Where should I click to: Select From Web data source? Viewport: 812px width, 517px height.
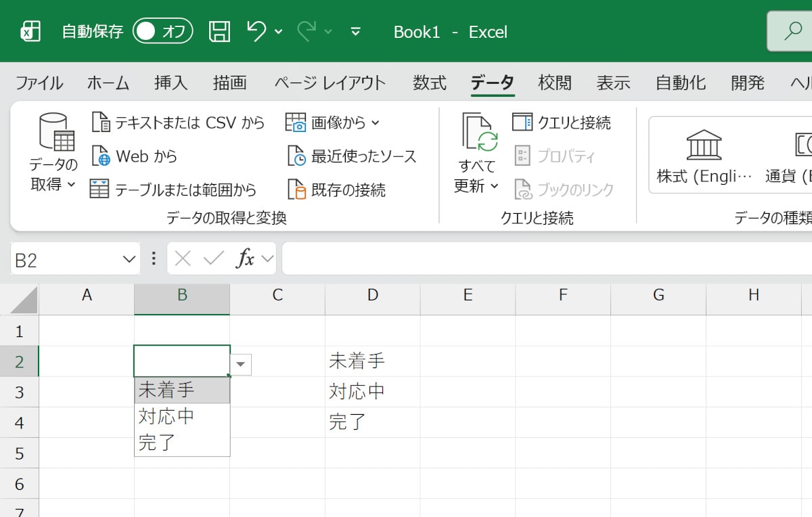click(x=135, y=156)
